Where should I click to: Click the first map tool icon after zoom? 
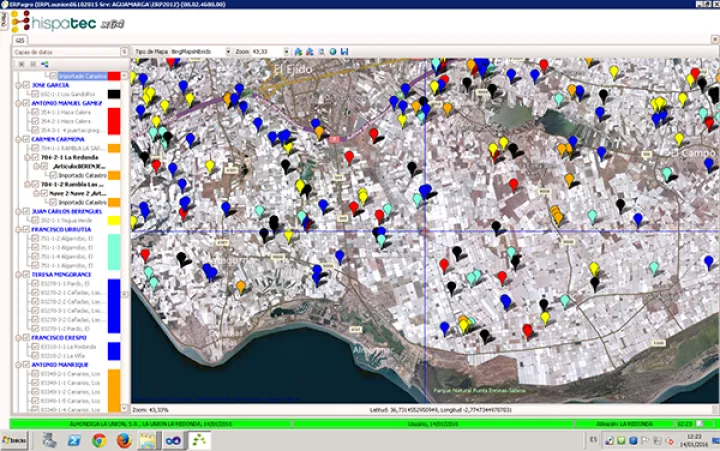(x=299, y=51)
